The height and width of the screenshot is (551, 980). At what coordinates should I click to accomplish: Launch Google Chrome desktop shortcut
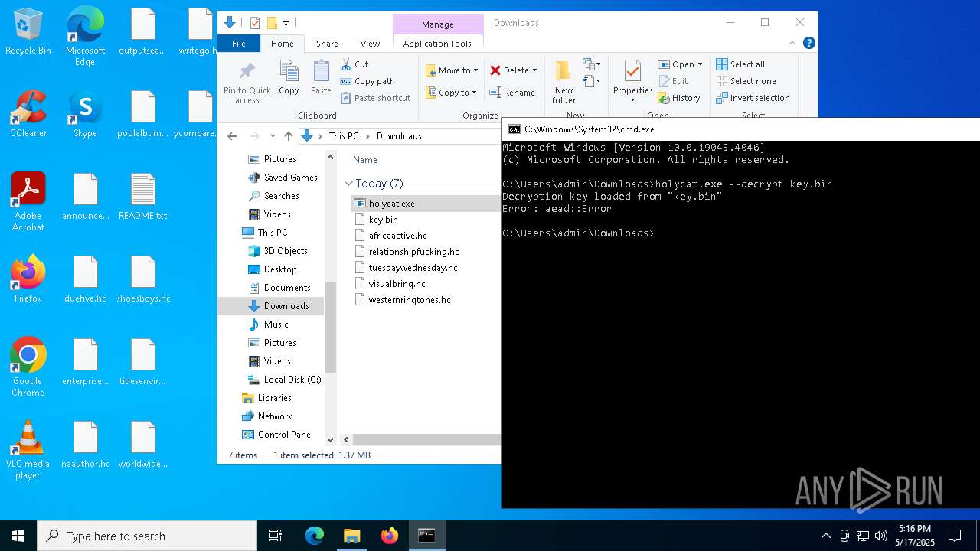pyautogui.click(x=28, y=367)
